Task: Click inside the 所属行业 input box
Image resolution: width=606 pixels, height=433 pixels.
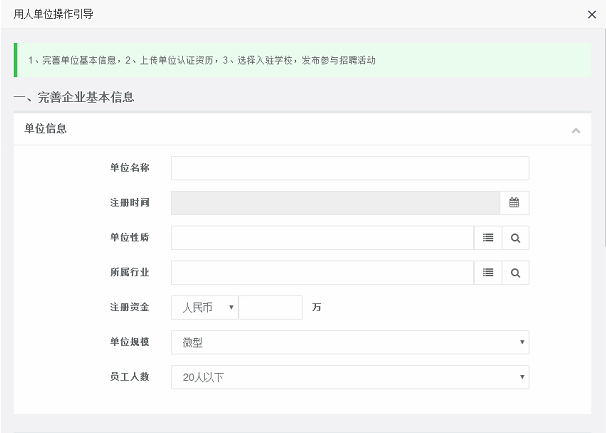Action: (x=321, y=273)
